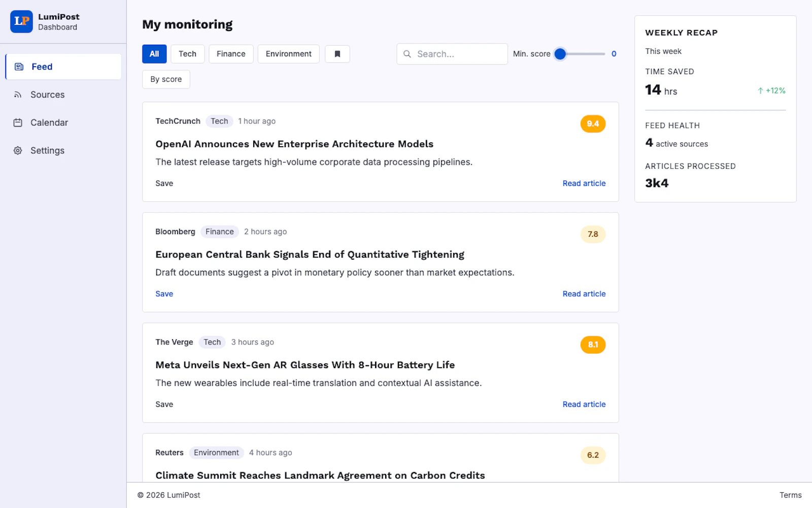Click the "3k4" articles processed value
Viewport: 812px width, 508px height.
point(657,183)
